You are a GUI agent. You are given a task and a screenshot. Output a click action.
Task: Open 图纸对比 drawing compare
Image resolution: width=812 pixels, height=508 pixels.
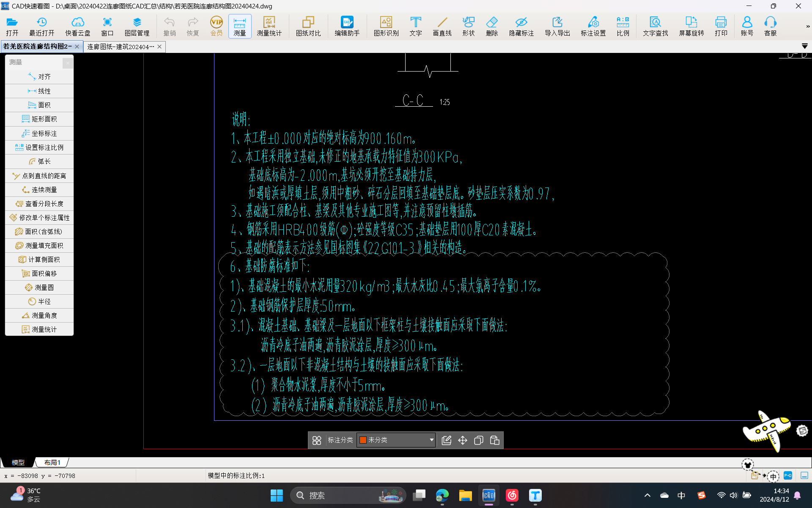(308, 26)
